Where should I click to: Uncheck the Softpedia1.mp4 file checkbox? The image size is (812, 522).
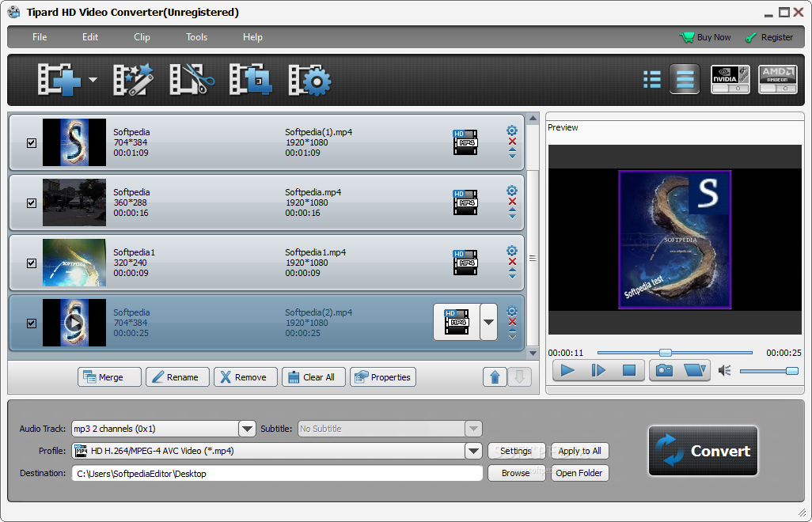click(32, 263)
